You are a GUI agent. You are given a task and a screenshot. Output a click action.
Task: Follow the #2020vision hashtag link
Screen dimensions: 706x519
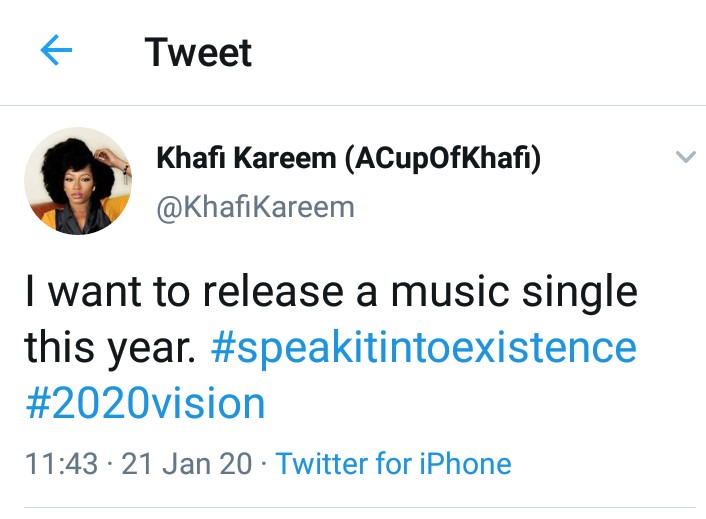pyautogui.click(x=144, y=404)
